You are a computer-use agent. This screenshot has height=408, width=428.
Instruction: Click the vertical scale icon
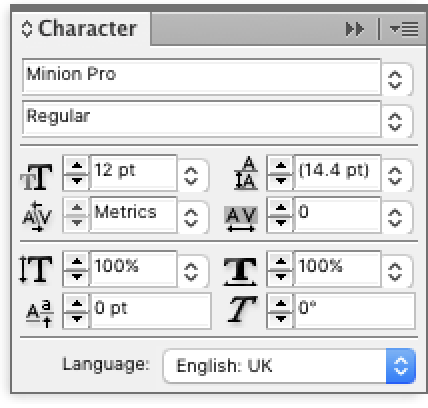[x=36, y=269]
